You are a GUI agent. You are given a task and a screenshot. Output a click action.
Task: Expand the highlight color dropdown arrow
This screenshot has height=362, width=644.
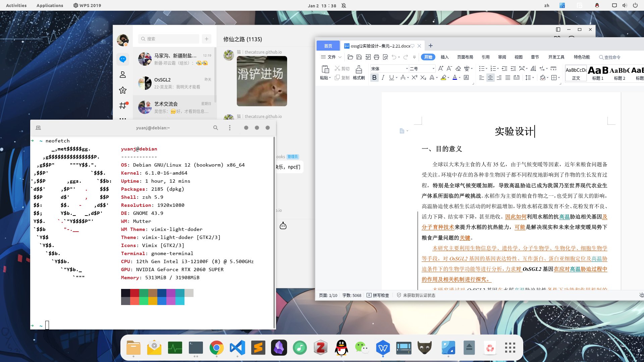448,78
